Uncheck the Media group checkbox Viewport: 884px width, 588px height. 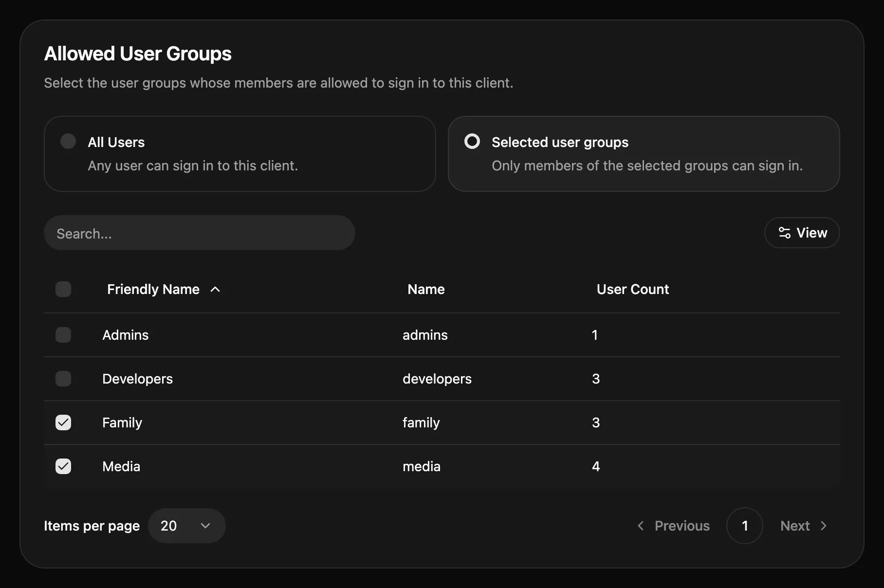[x=63, y=466]
